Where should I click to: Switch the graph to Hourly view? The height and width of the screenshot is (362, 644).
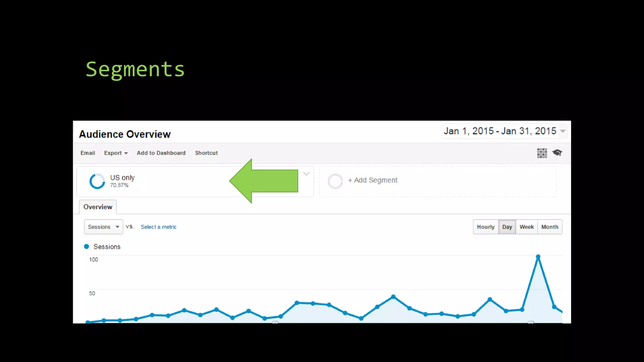[486, 227]
